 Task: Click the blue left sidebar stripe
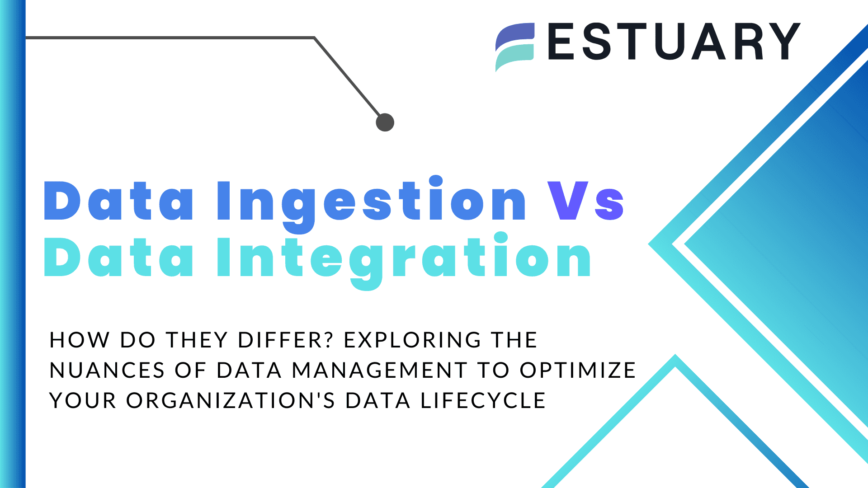9,244
